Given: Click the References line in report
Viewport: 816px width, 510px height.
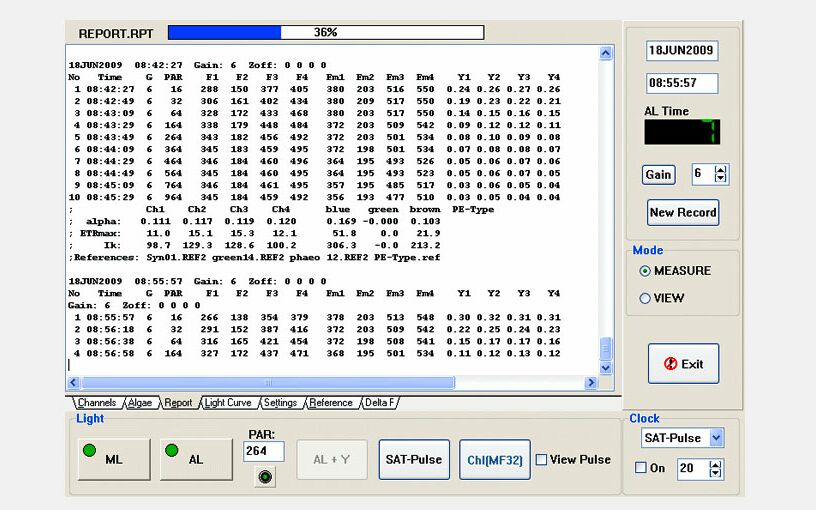Looking at the screenshot, I should click(x=254, y=257).
